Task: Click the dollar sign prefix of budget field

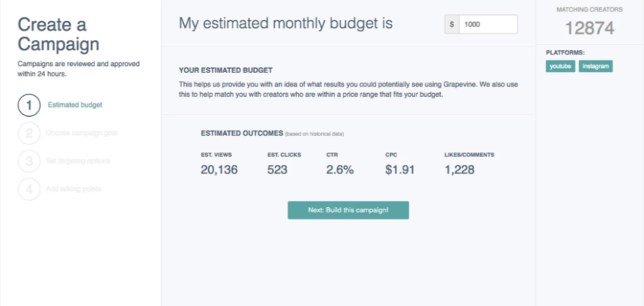Action: [452, 24]
